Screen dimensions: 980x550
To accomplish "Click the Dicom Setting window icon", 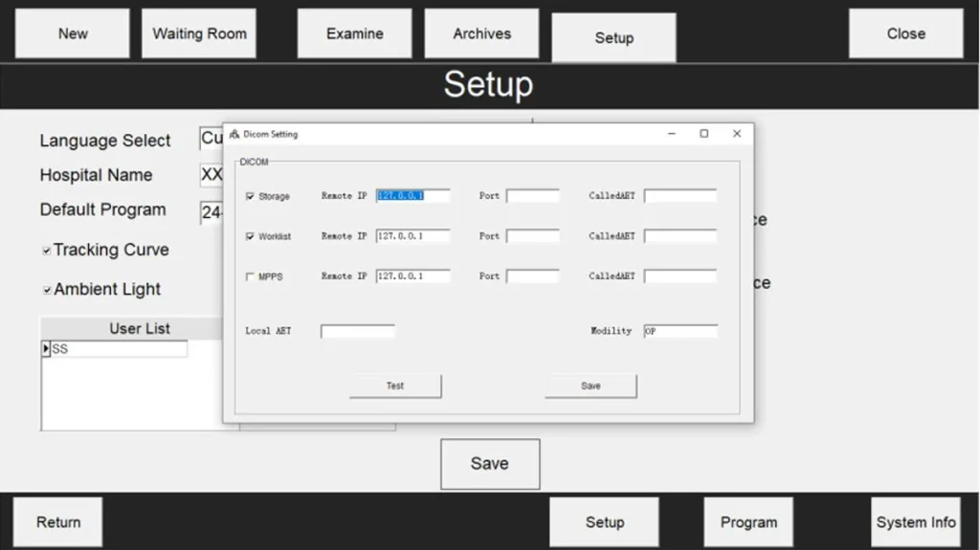I will pos(234,135).
